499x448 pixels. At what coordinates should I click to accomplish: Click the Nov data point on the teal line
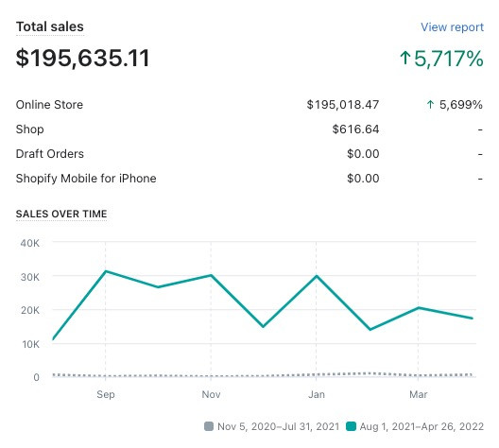211,275
